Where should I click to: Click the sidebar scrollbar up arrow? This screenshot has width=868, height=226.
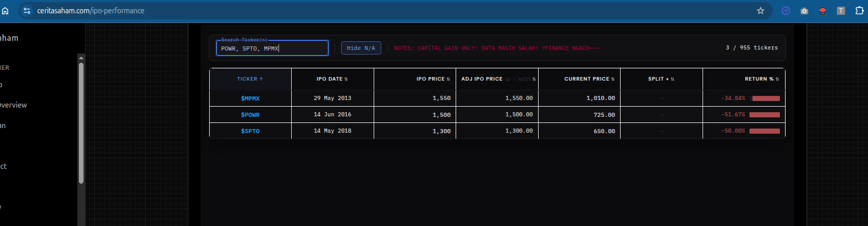coord(81,58)
